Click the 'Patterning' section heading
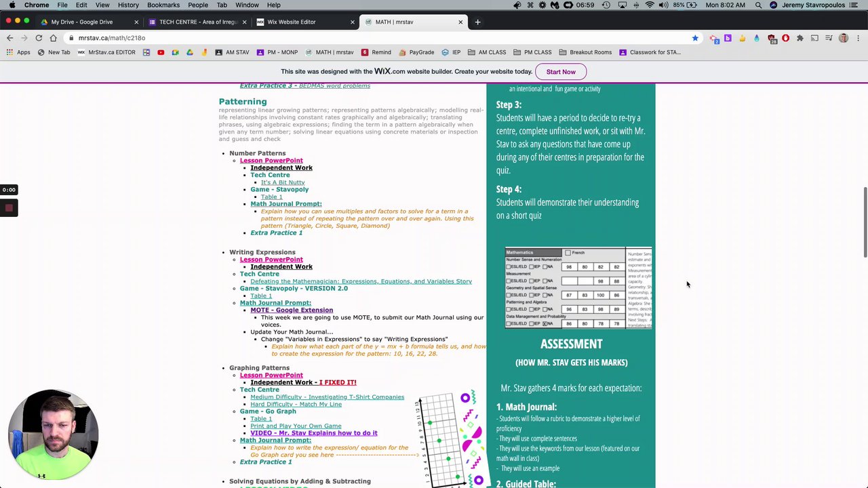868x488 pixels. (x=243, y=102)
